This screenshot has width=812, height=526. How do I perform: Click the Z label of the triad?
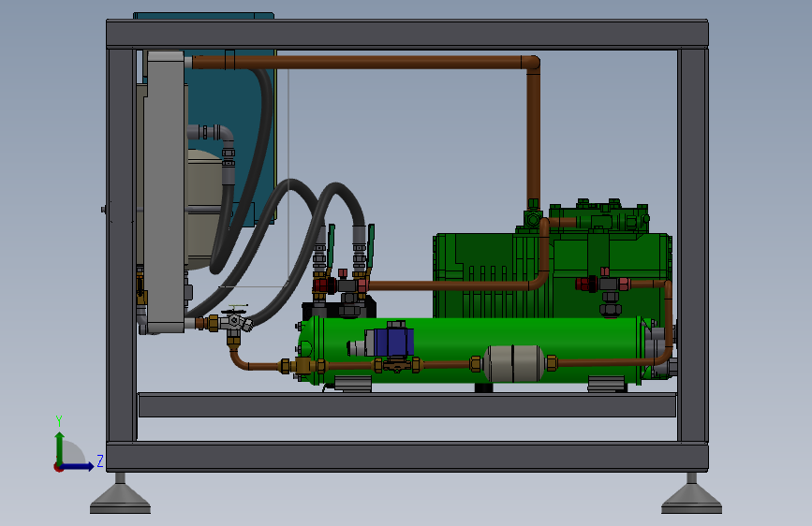[100, 460]
